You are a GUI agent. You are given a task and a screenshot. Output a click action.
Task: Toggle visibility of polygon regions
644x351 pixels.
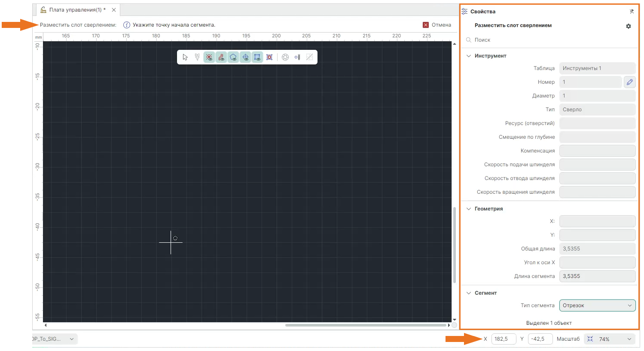[x=233, y=57]
